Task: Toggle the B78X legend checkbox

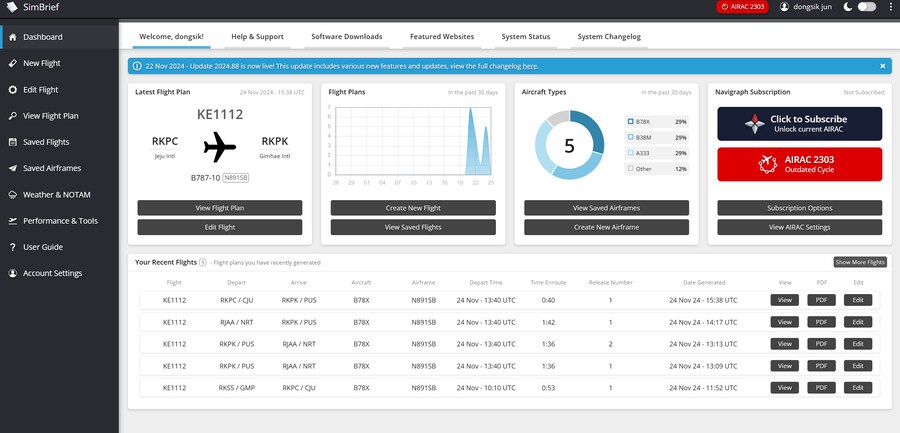Action: coord(630,121)
